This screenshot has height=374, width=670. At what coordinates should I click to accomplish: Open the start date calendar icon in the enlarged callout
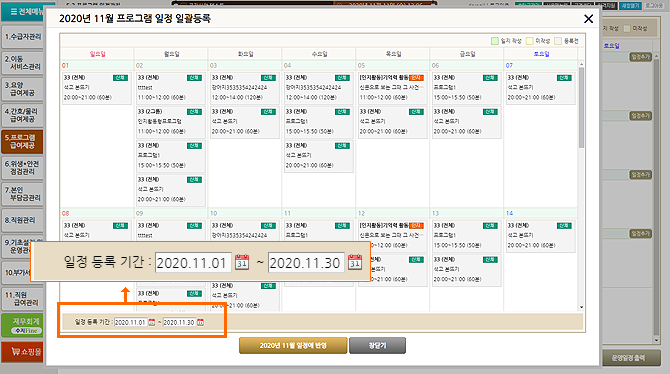coord(242,262)
